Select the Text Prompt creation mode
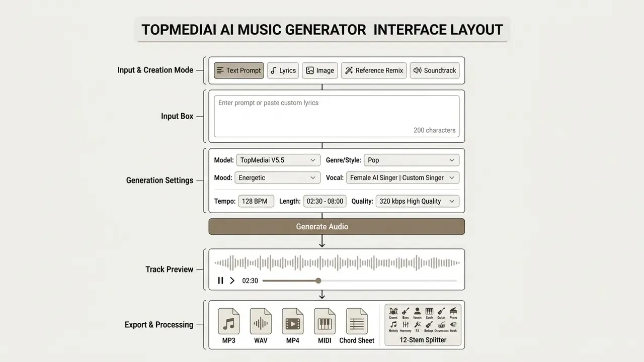 coord(238,70)
